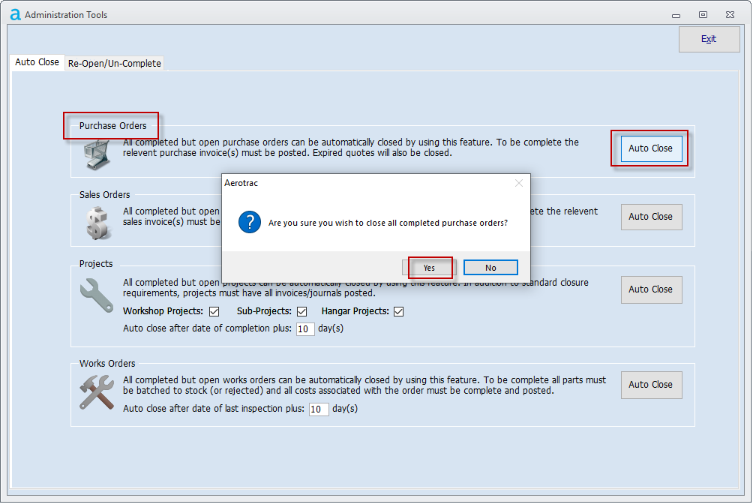Click the Projects wrench icon

tap(98, 296)
